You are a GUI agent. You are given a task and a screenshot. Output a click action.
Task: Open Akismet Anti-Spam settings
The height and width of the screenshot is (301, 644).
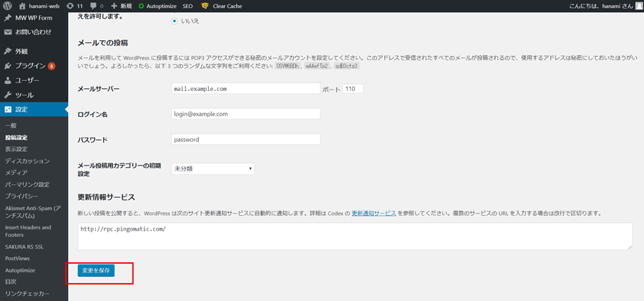coord(34,211)
